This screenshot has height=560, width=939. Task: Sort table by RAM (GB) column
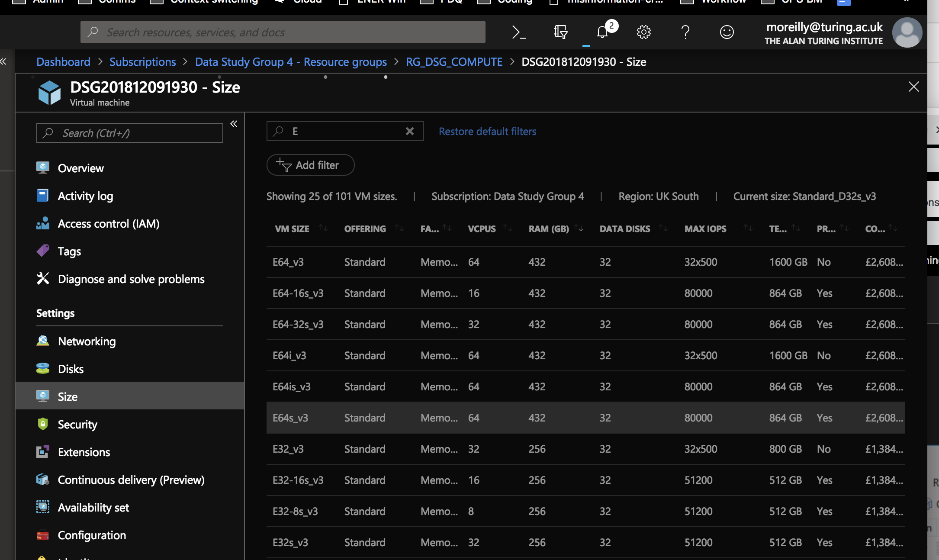549,229
